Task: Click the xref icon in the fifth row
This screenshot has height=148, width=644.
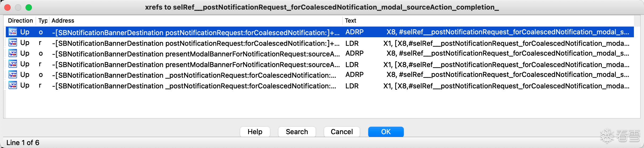Action: pyautogui.click(x=13, y=75)
